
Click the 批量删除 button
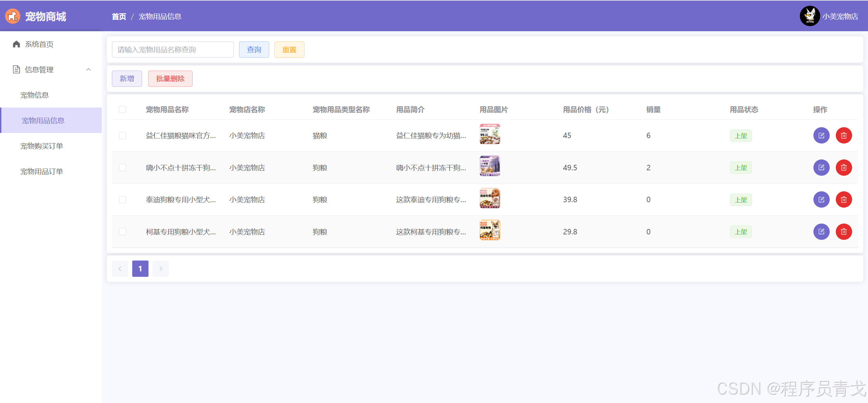click(170, 79)
